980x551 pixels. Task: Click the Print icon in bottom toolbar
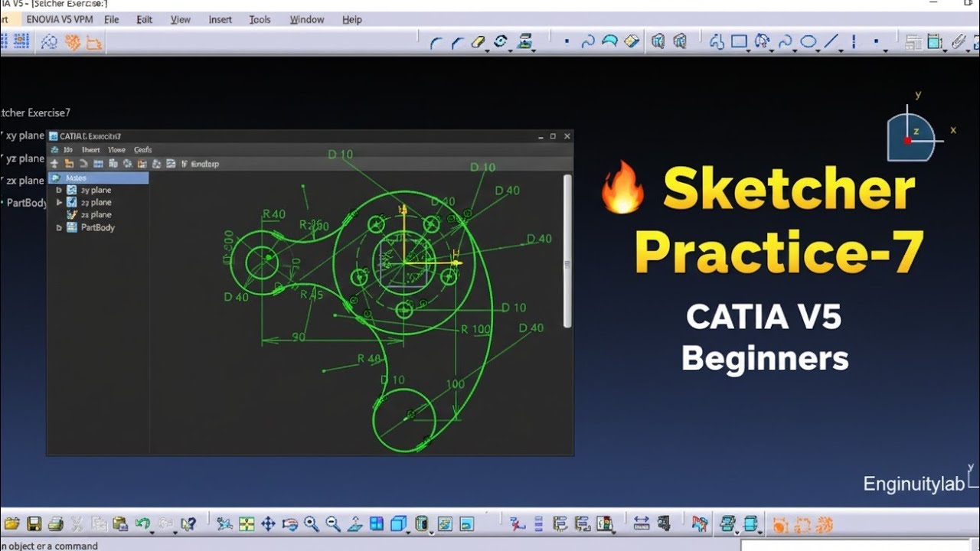coord(55,524)
